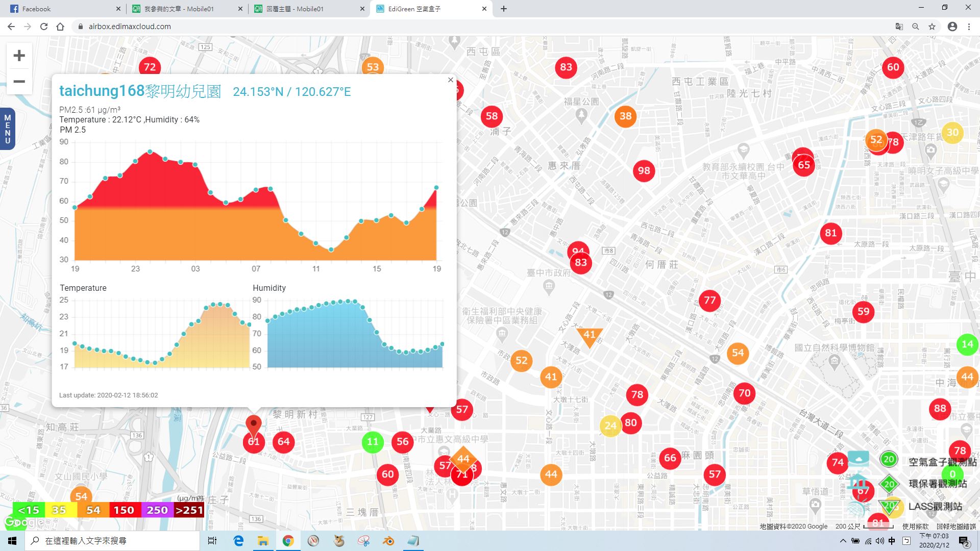
Task: Open the green marker showing 14
Action: (x=968, y=344)
